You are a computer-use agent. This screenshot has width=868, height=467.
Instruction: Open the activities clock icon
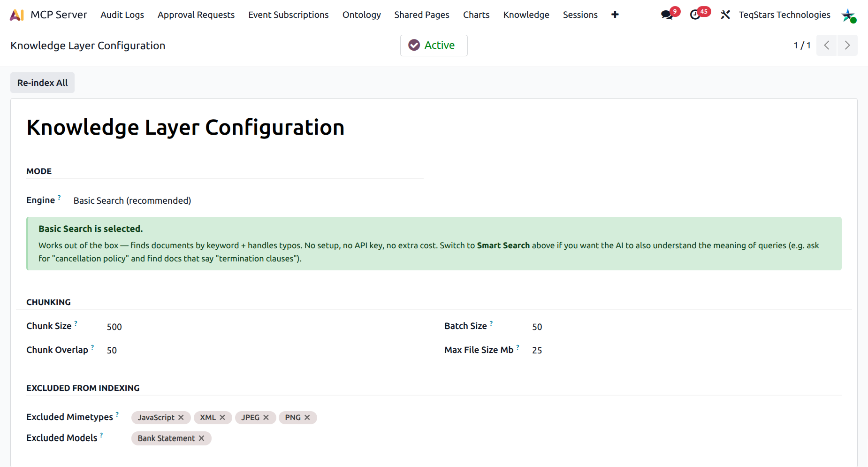pos(695,15)
